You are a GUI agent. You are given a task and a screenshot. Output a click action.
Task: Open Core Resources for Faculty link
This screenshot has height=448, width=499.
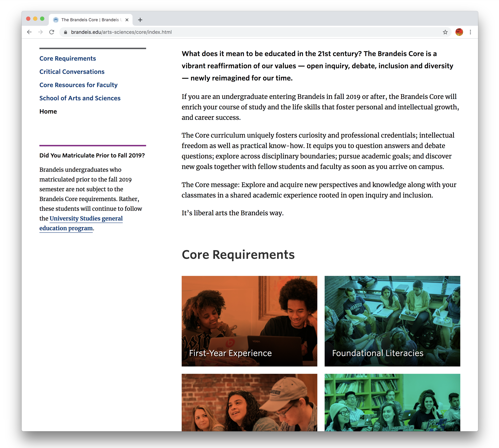[78, 85]
